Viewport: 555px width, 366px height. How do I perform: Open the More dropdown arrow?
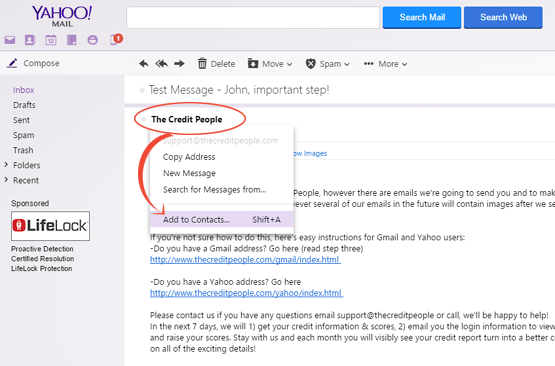click(x=405, y=64)
